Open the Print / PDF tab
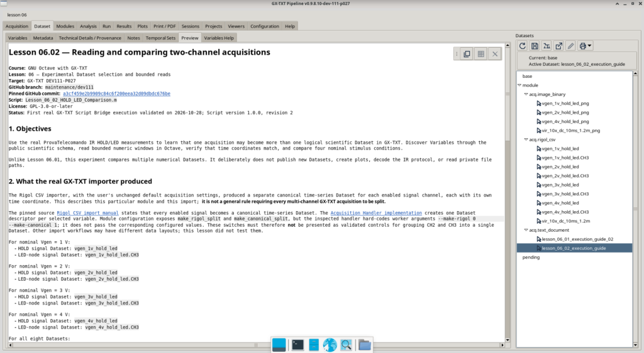 [x=165, y=26]
